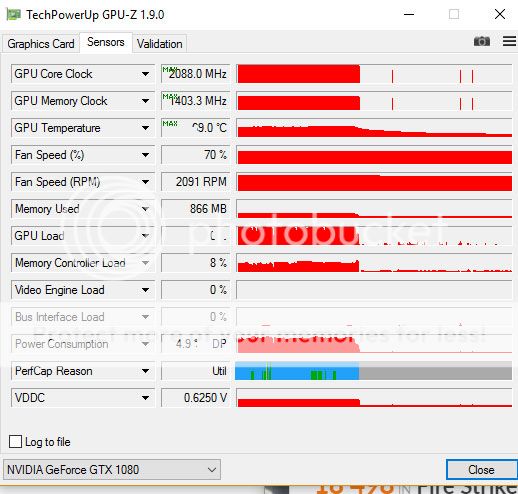Click the Video Engine Load 0 % value
This screenshot has height=494, width=518.
(x=196, y=290)
